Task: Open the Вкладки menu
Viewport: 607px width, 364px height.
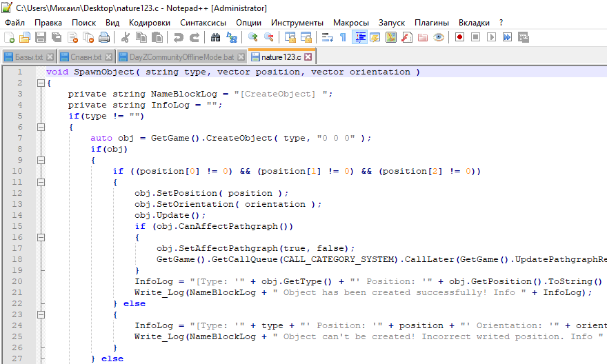Action: [474, 23]
